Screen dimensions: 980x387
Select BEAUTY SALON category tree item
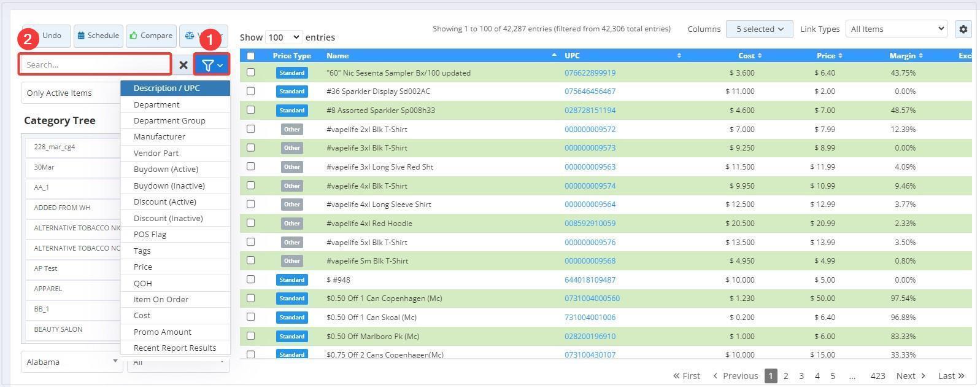click(x=72, y=329)
